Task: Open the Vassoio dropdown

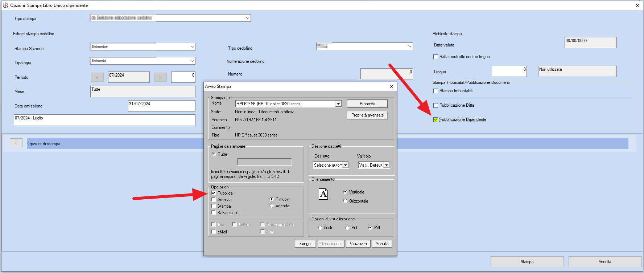Action: pyautogui.click(x=387, y=165)
